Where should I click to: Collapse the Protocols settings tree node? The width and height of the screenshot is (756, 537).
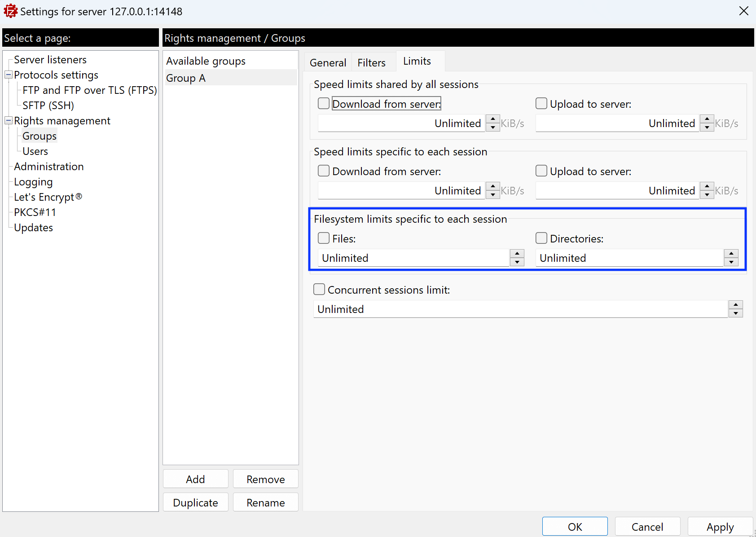click(x=9, y=75)
